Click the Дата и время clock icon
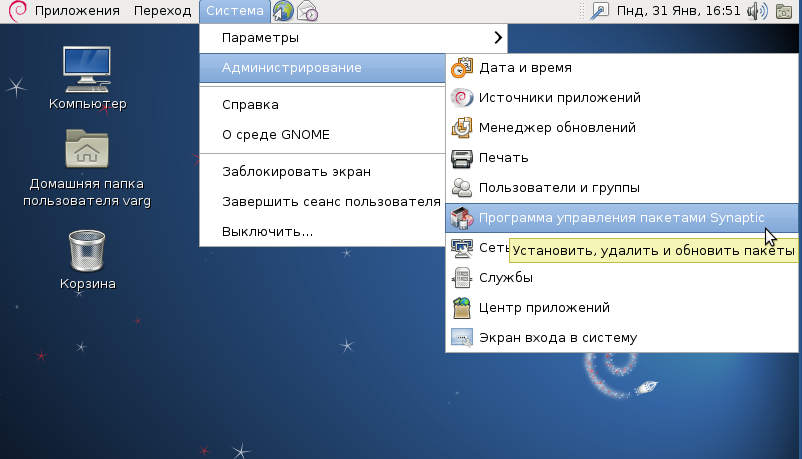This screenshot has width=802, height=459. click(x=462, y=68)
